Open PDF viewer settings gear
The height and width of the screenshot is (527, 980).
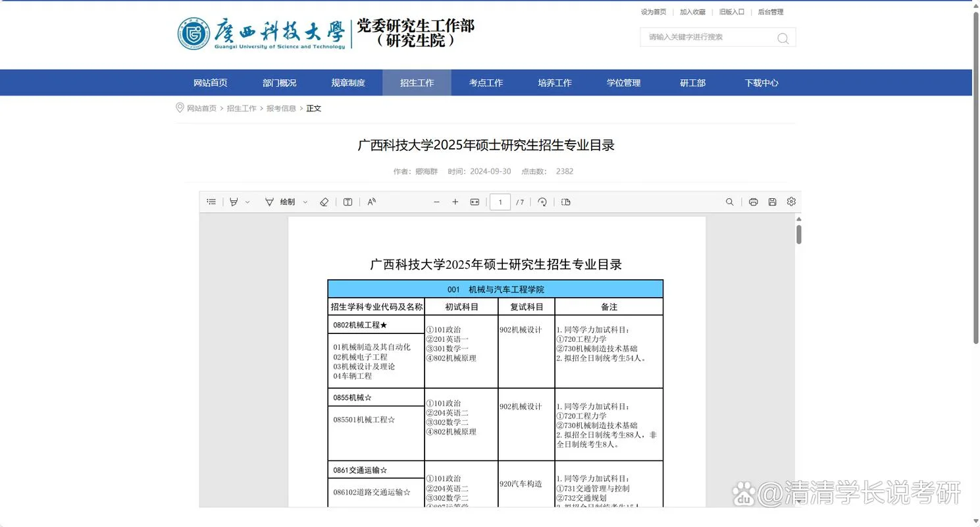point(791,202)
